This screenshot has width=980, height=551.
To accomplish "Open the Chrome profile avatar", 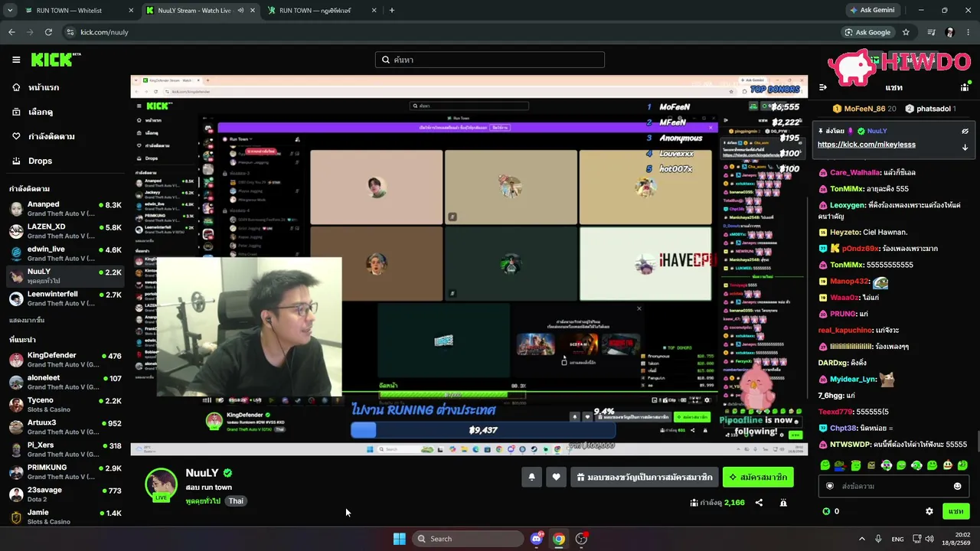I will (950, 32).
